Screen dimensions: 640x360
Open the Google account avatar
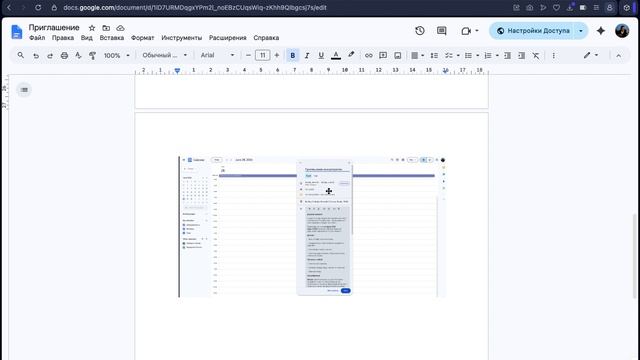[622, 31]
